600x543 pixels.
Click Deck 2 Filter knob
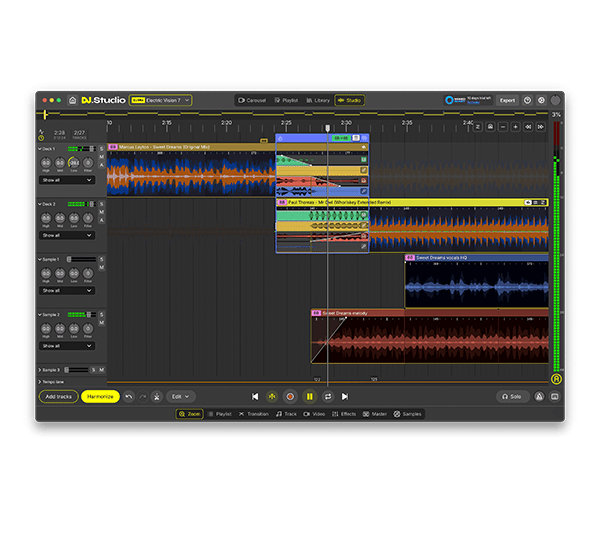coord(88,218)
